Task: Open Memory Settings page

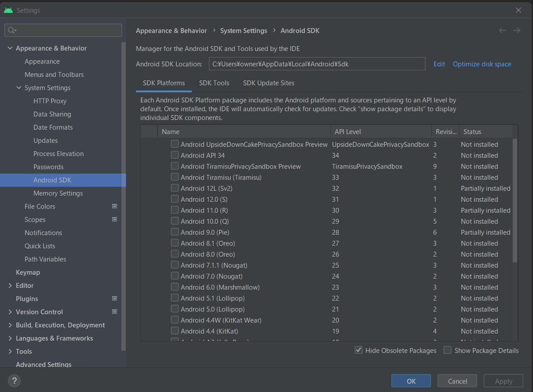Action: [58, 193]
